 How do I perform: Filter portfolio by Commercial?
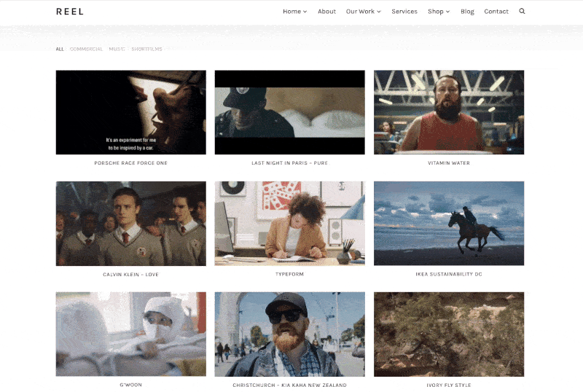pos(86,50)
